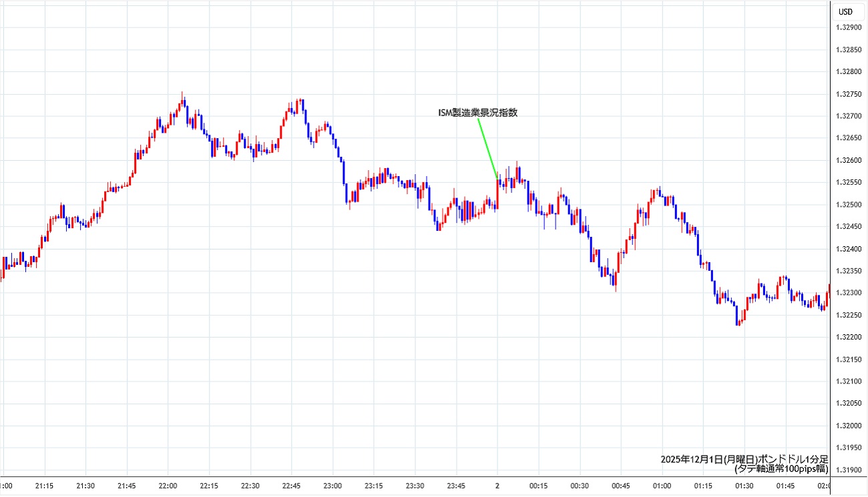Click the USD currency label
Viewport: 868px width, 497px height.
(845, 11)
